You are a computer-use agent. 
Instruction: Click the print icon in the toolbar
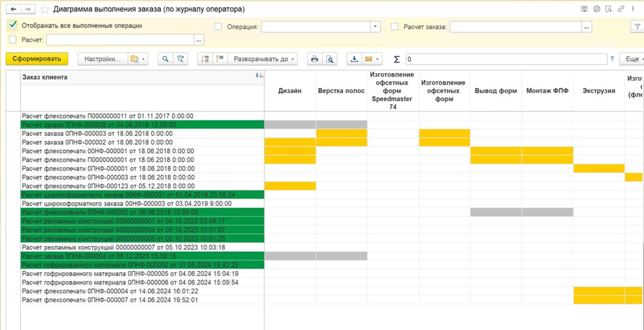click(314, 59)
